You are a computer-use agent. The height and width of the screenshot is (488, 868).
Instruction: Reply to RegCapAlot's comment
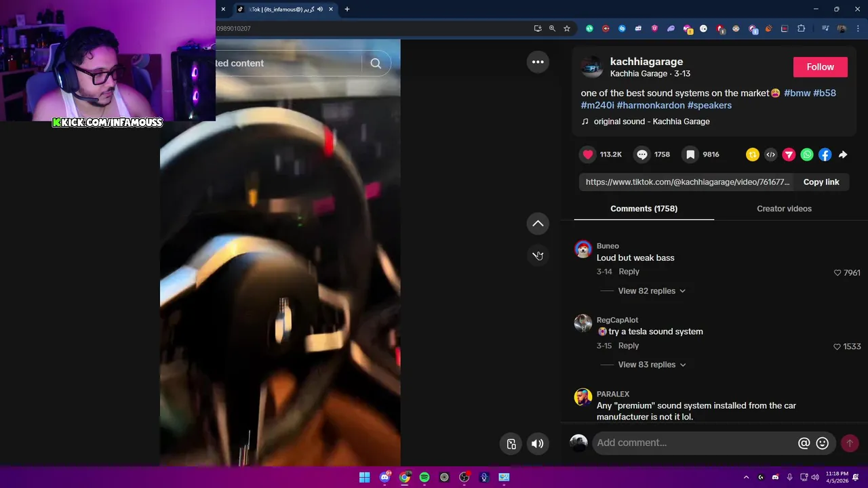[629, 346]
